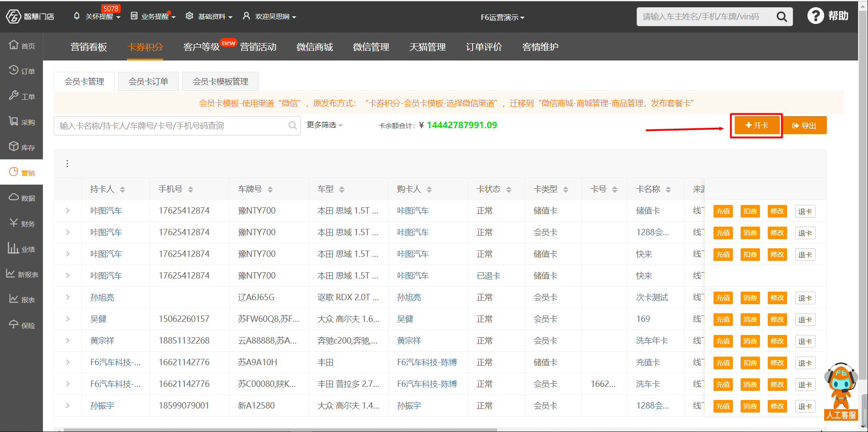Click 扣费 for 充值卡 row
The image size is (868, 432).
[750, 363]
